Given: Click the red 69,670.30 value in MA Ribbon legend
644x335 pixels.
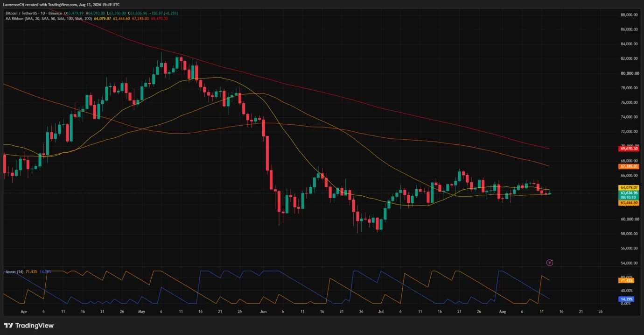Looking at the screenshot, I should [x=159, y=19].
